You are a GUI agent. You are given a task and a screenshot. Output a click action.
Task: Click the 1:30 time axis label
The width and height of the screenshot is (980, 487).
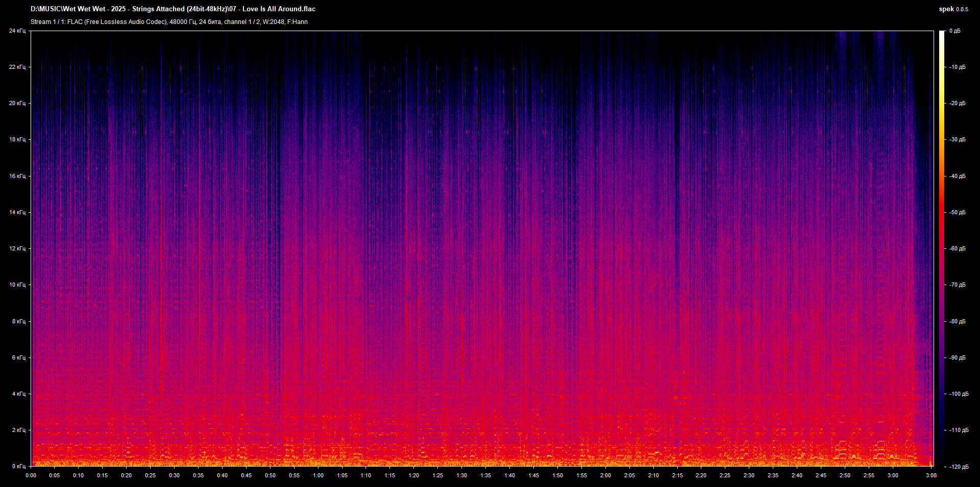point(462,476)
